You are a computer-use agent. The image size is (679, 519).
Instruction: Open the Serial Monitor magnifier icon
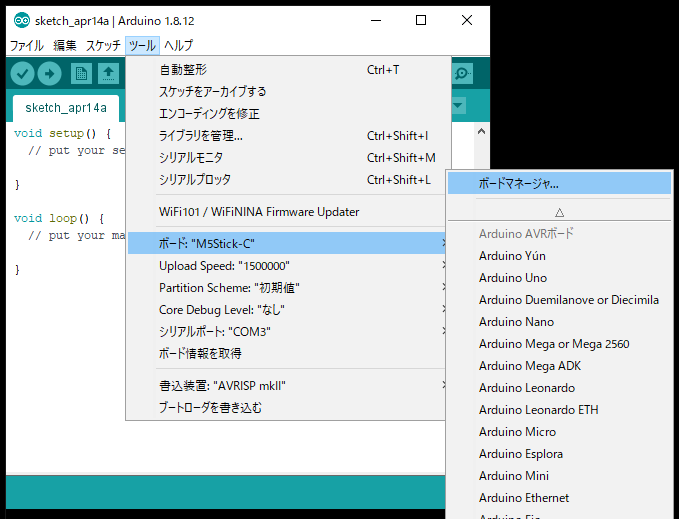(462, 74)
